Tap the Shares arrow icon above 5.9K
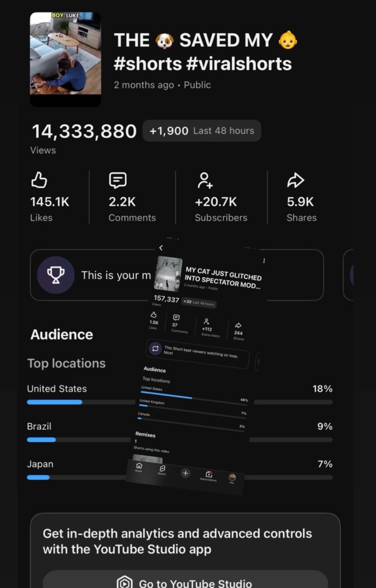This screenshot has height=588, width=376. point(295,180)
